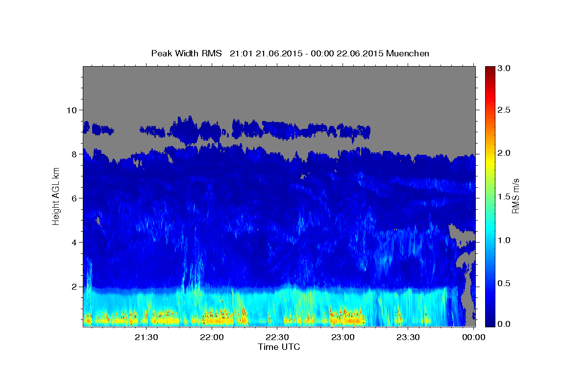Click the 00:00 time tick label
This screenshot has width=588, height=392.
(x=473, y=338)
